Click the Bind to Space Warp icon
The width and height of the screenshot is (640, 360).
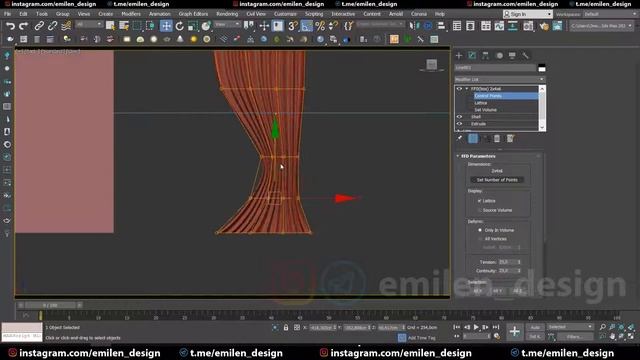click(x=66, y=26)
